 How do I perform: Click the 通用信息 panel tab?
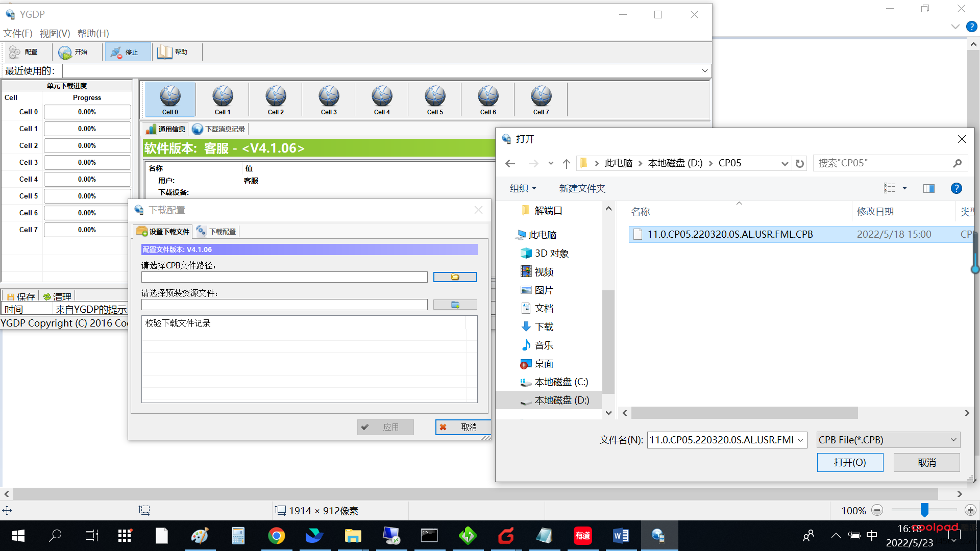pos(164,129)
